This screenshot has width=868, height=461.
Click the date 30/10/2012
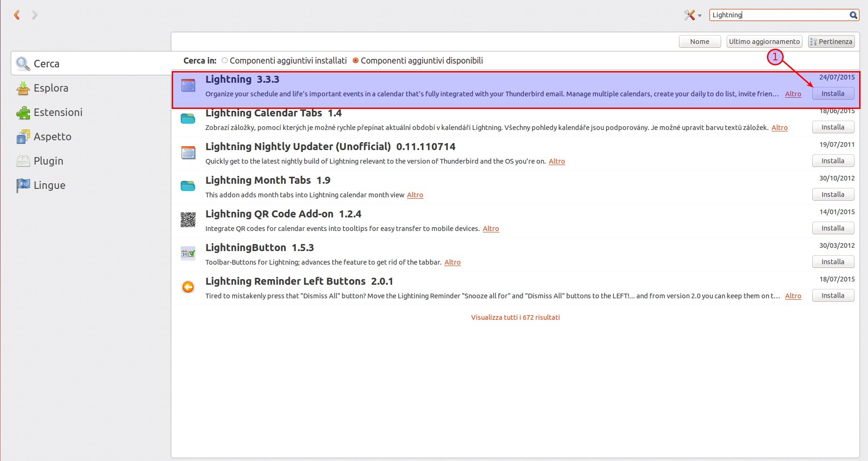point(837,178)
